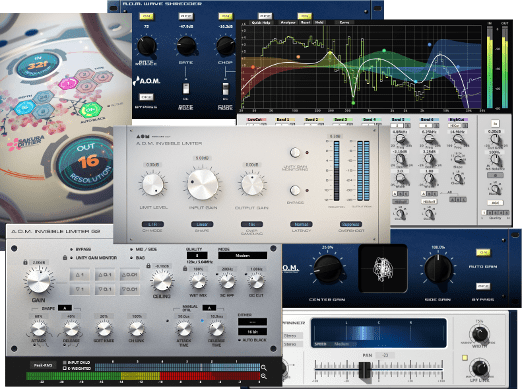
Task: Click the RELEASE TIME knob in Limiter G2
Action: (216, 329)
